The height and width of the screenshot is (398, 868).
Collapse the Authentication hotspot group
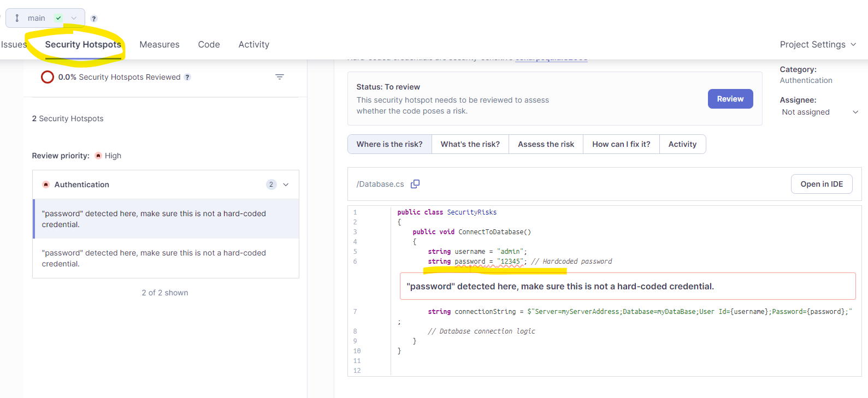tap(286, 185)
